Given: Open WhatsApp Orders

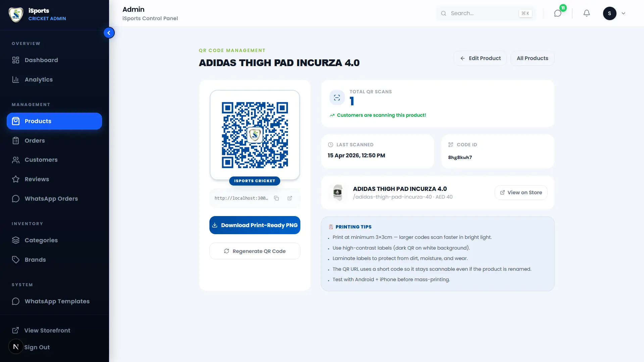Looking at the screenshot, I should (54, 199).
